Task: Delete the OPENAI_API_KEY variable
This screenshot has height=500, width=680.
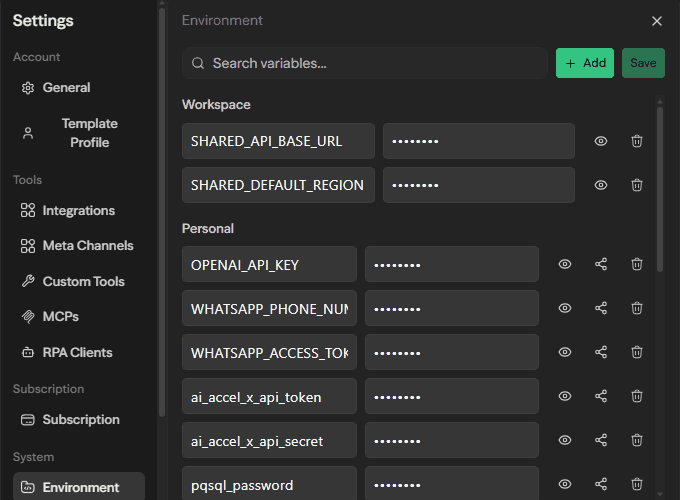Action: pos(637,264)
